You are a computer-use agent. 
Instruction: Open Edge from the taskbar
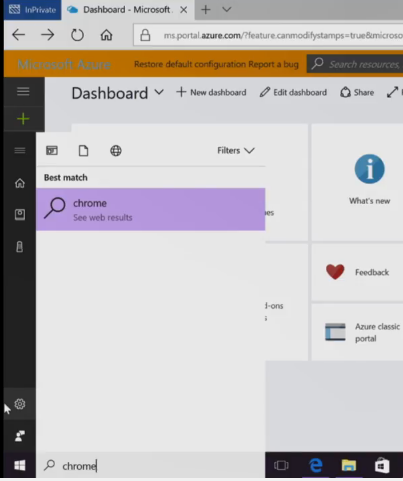(315, 465)
